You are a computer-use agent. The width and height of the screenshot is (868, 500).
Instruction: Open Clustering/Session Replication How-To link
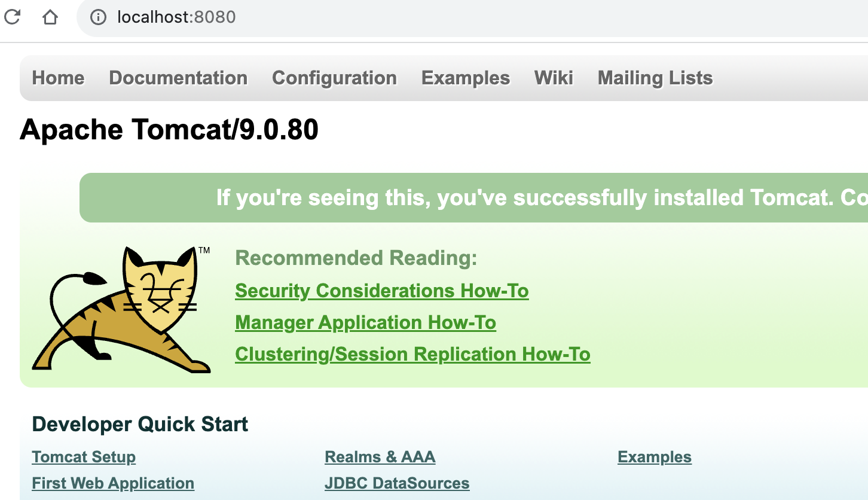click(412, 355)
